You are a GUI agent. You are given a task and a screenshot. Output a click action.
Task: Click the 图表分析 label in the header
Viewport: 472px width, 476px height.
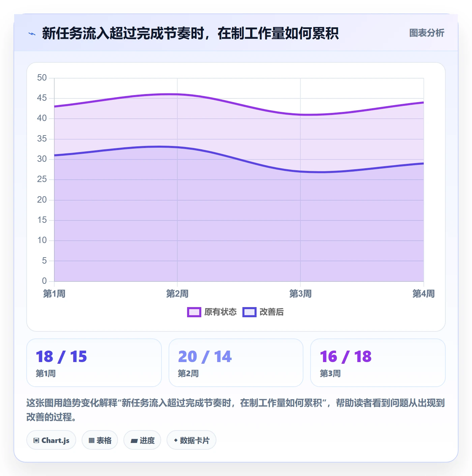coord(426,33)
